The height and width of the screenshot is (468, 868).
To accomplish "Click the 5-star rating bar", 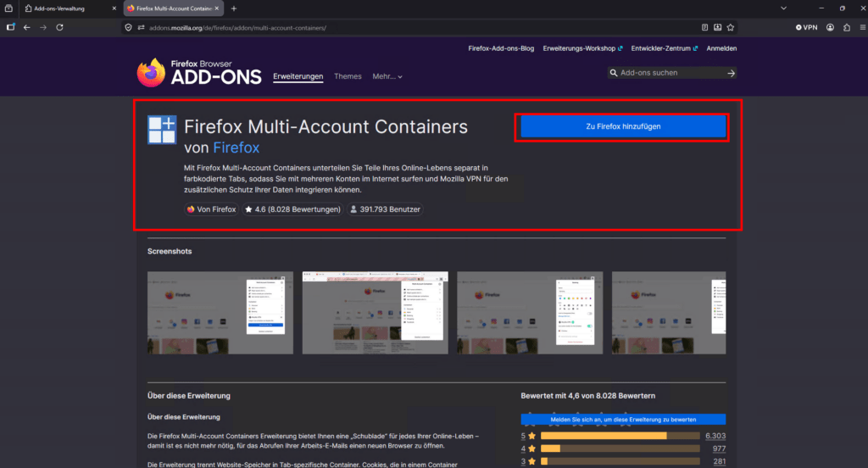I will 620,437.
